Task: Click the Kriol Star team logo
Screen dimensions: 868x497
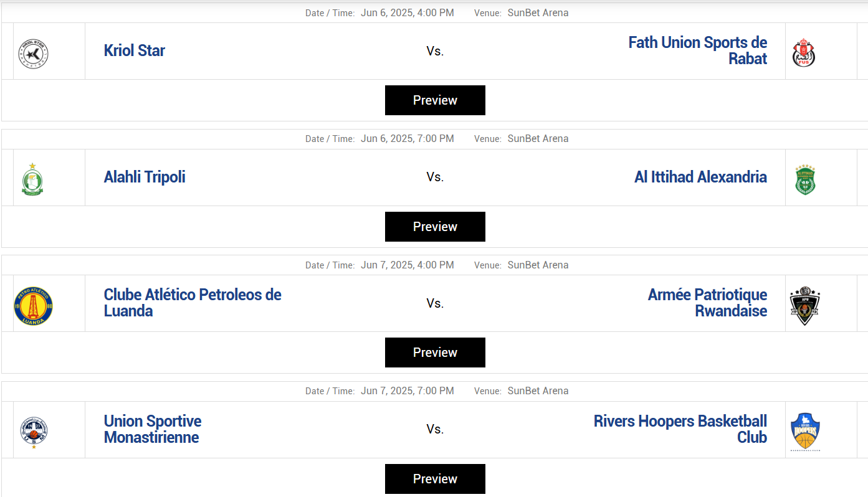Action: coord(33,53)
